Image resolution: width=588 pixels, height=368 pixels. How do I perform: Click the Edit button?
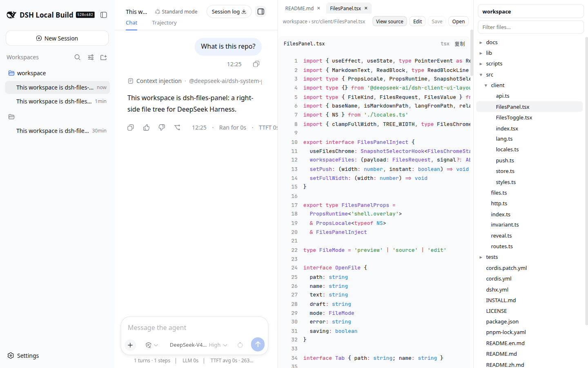[x=417, y=21]
